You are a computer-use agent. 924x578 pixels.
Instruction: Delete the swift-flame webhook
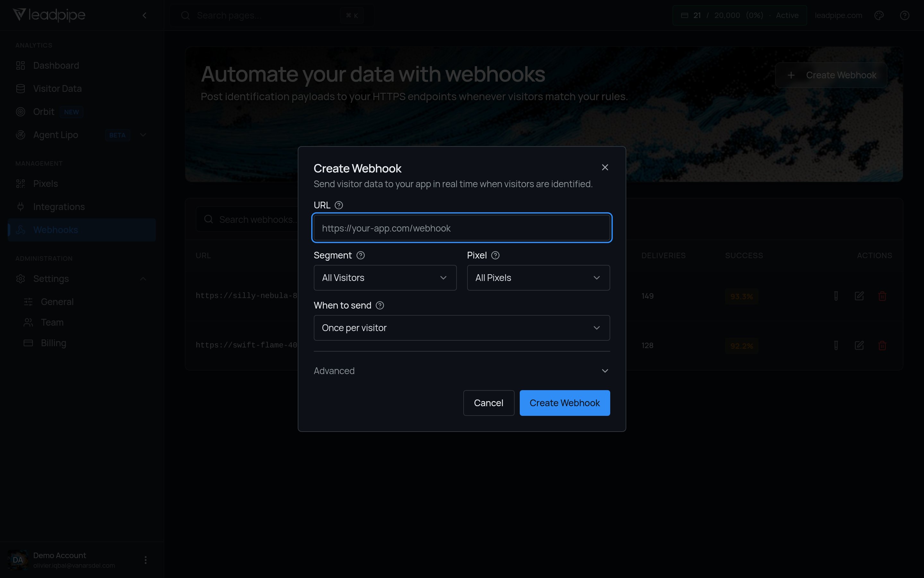pyautogui.click(x=882, y=346)
